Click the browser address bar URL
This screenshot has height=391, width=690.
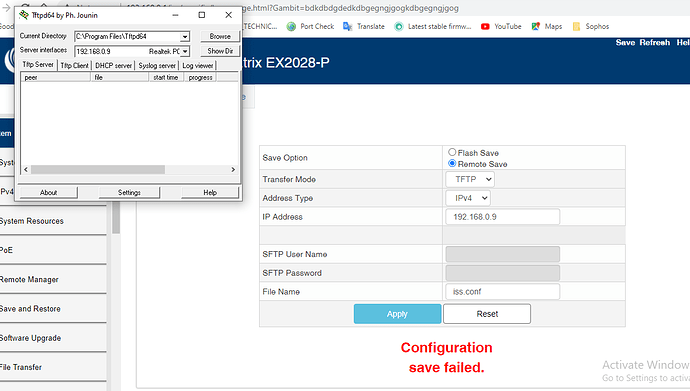pyautogui.click(x=349, y=8)
